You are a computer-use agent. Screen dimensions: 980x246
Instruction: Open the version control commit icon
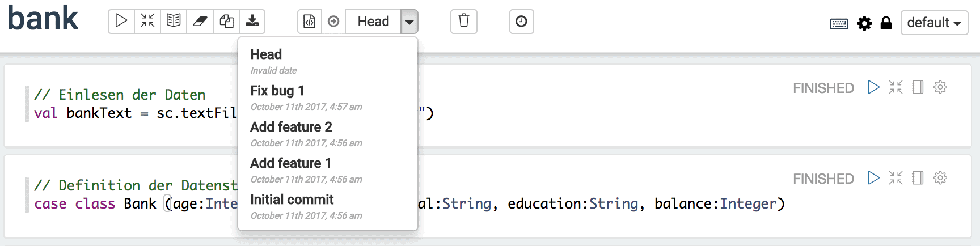(310, 22)
